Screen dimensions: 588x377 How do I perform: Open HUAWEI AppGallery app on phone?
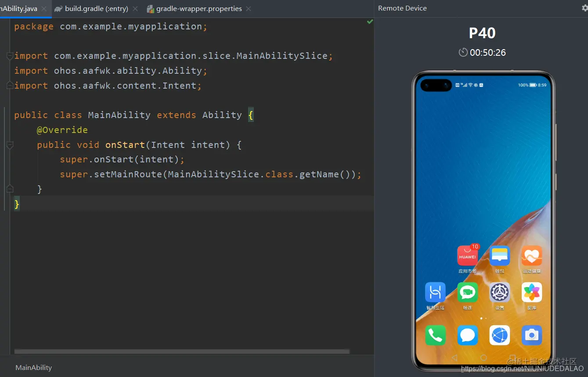(467, 256)
